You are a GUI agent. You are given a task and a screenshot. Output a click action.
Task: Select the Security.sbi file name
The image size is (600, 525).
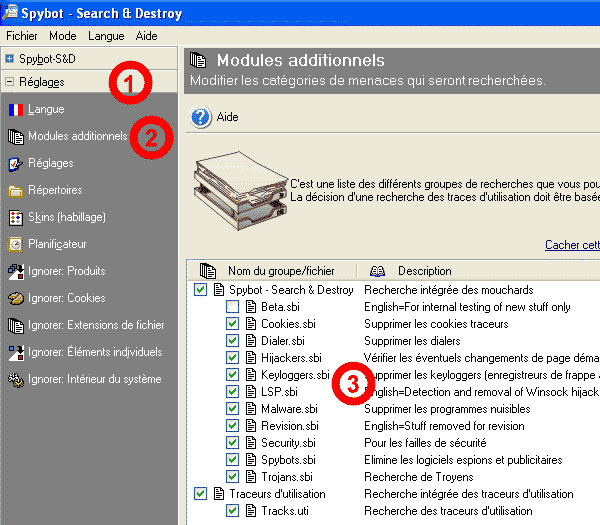(288, 443)
